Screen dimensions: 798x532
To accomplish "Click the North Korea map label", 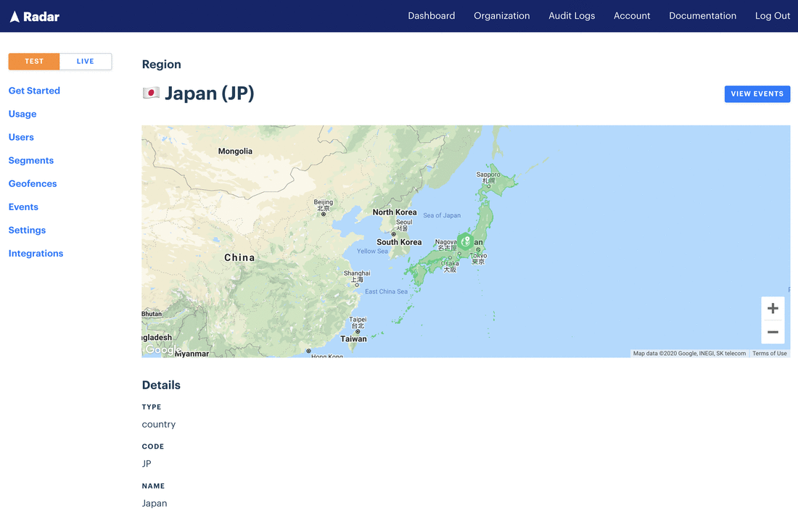I will (x=395, y=212).
